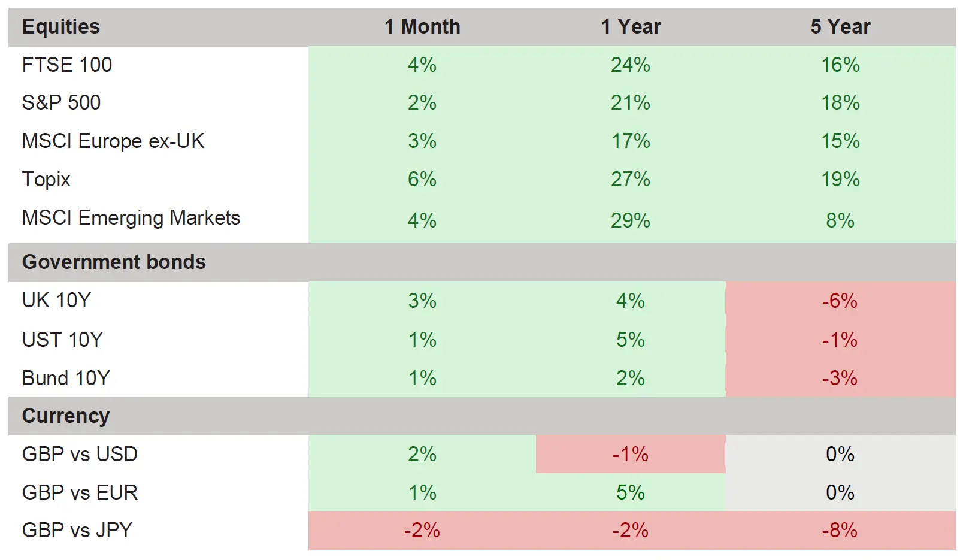Select the 1 Month column header
The width and height of the screenshot is (966, 560).
click(x=422, y=27)
